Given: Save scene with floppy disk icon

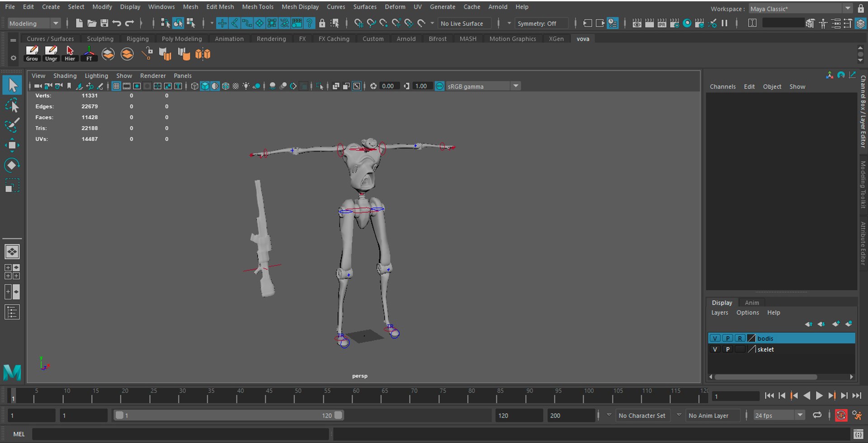Looking at the screenshot, I should click(104, 23).
